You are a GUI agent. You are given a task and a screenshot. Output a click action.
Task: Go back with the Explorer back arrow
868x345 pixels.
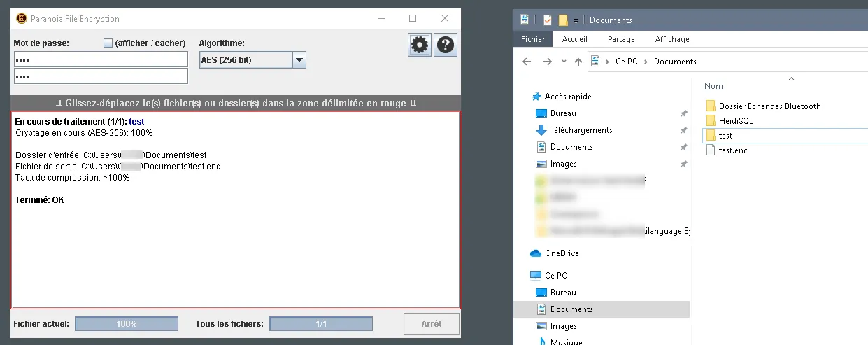(527, 62)
